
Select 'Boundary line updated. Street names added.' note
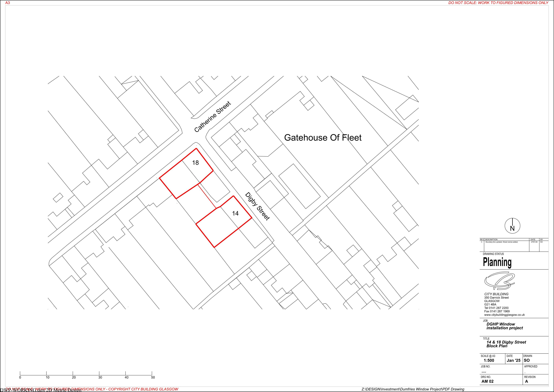pos(502,242)
